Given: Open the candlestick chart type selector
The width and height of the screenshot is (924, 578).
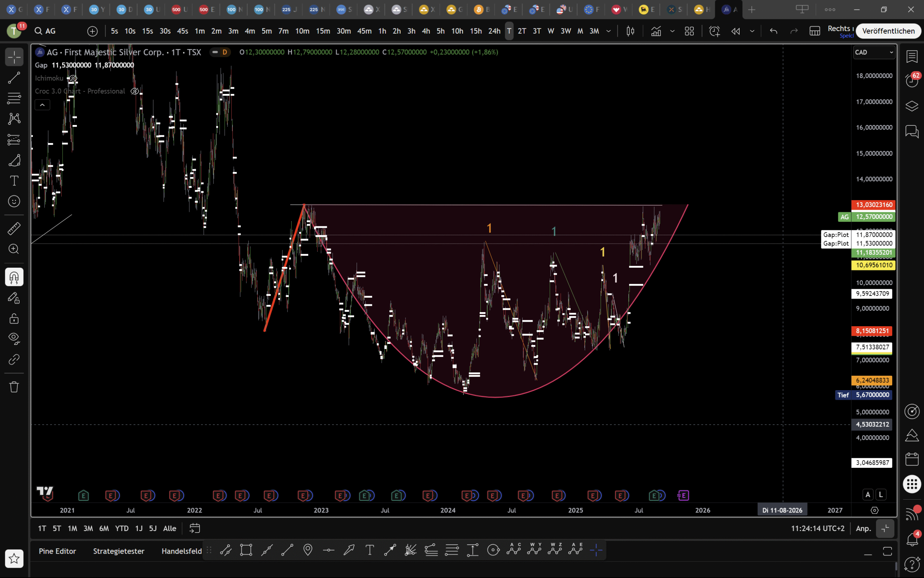Looking at the screenshot, I should click(x=630, y=31).
